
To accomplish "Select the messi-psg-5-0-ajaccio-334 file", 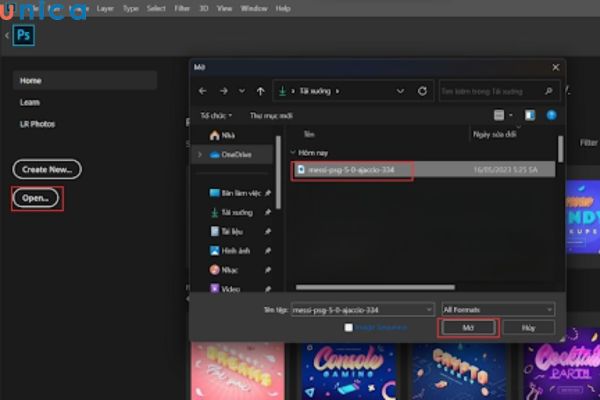I will coord(351,170).
